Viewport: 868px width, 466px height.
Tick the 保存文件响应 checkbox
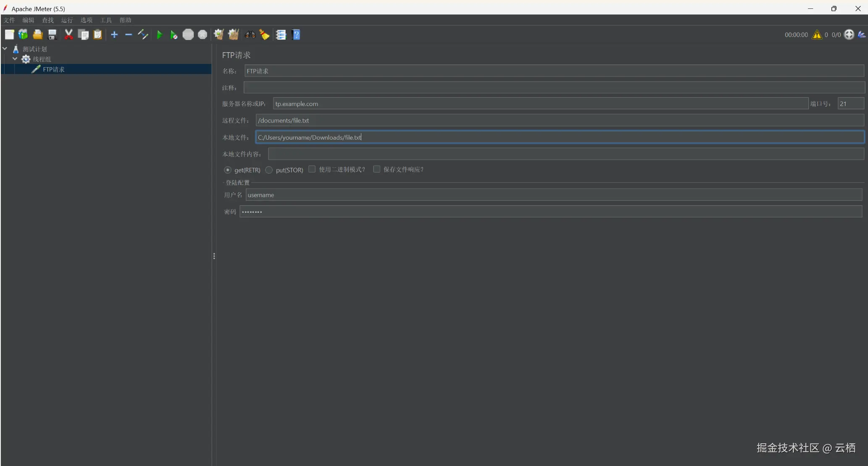pos(377,169)
